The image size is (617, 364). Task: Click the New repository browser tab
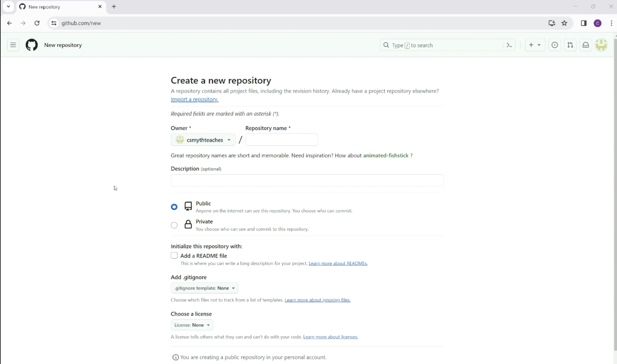59,6
